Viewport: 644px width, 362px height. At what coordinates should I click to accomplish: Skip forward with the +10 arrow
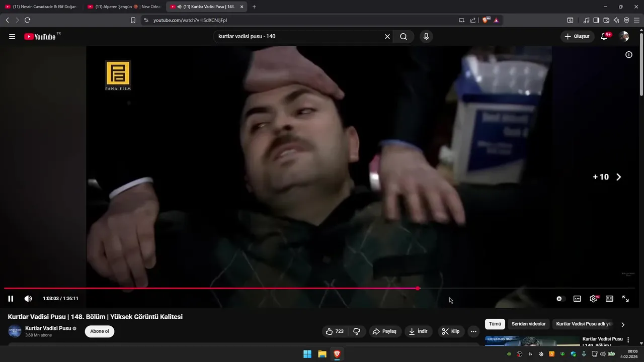(x=619, y=177)
